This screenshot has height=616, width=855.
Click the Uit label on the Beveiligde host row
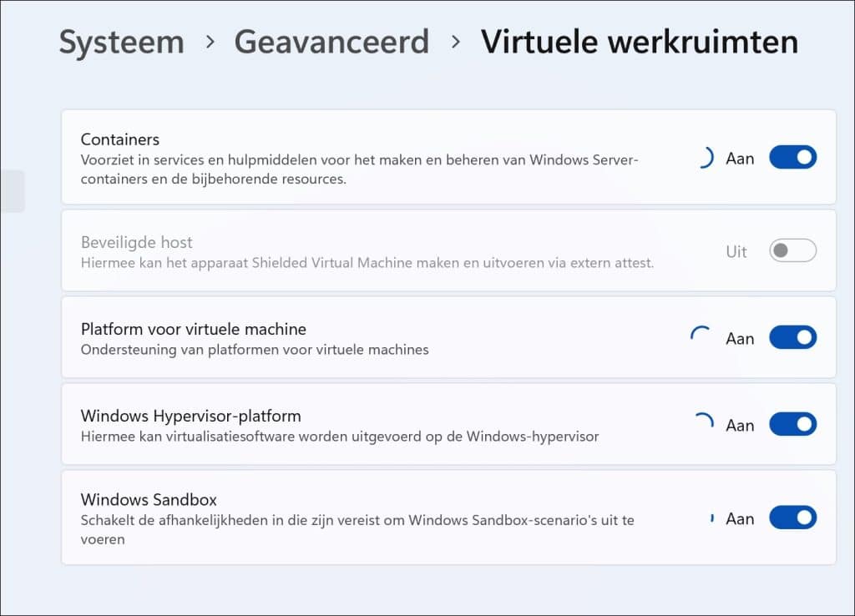point(736,251)
